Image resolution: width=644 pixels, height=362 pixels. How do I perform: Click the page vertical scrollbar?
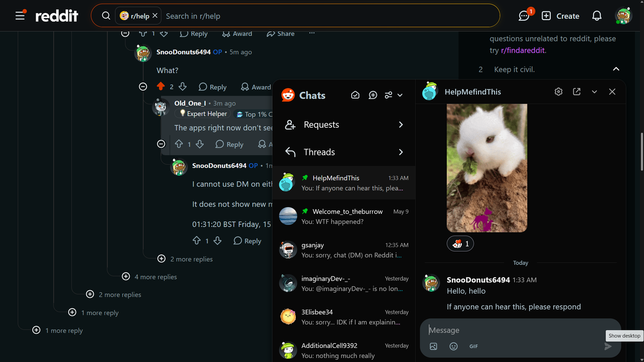coord(641,151)
